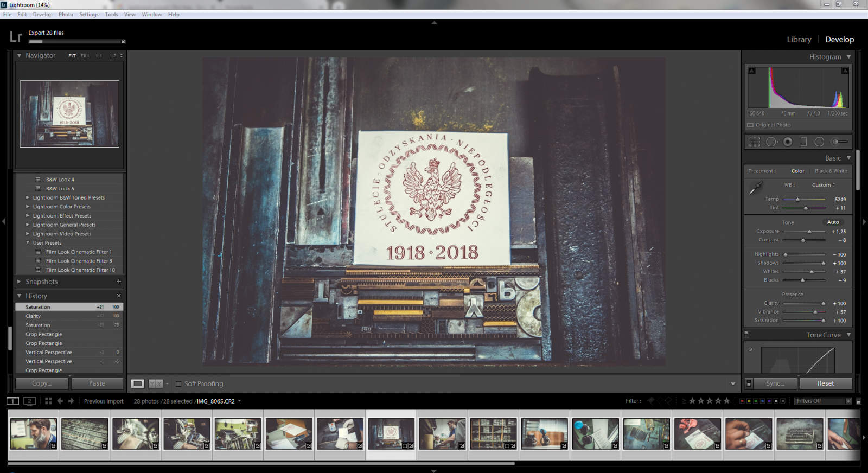The width and height of the screenshot is (868, 473).
Task: Switch treatment to Black & White
Action: pos(831,171)
